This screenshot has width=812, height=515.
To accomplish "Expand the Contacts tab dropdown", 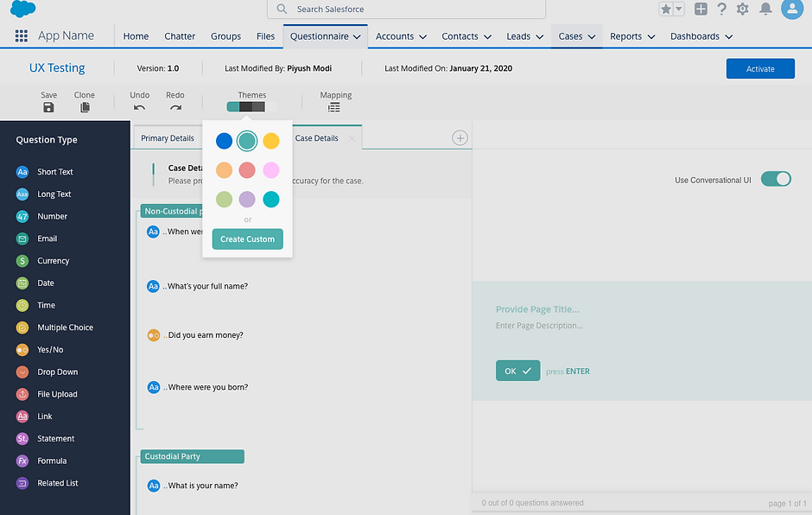I will 487,37.
